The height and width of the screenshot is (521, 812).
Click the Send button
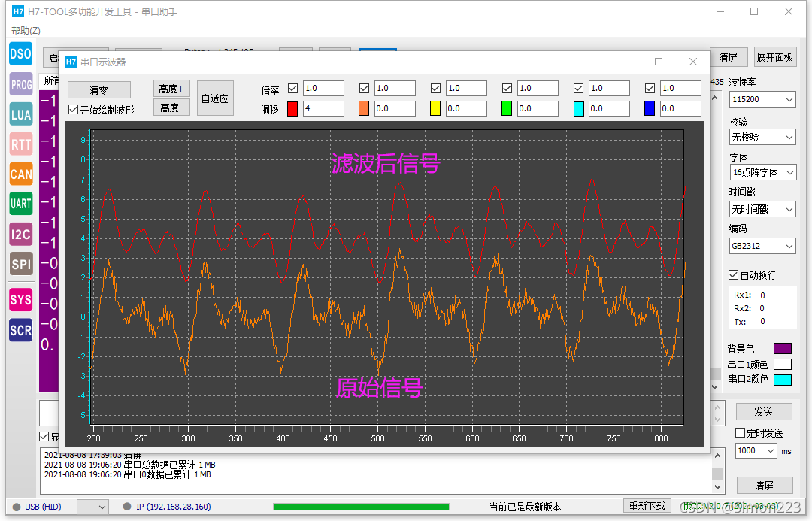(x=764, y=412)
